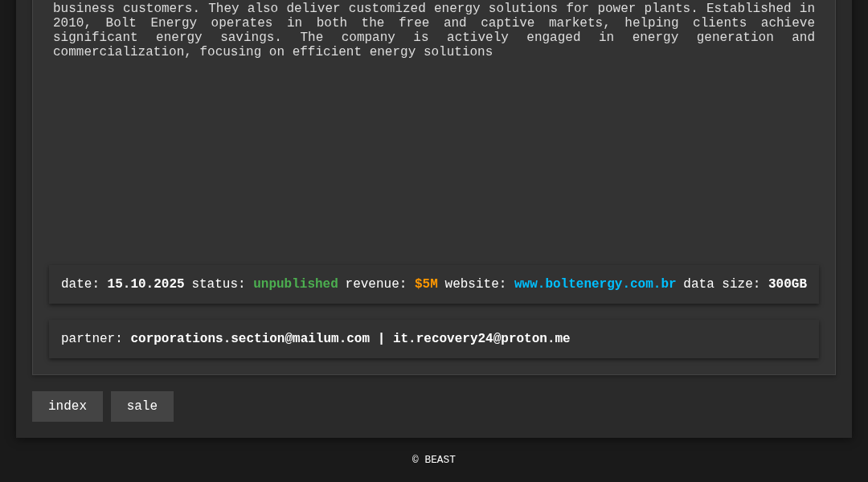
Task: Click the © BEAST footer text
Action: (433, 460)
